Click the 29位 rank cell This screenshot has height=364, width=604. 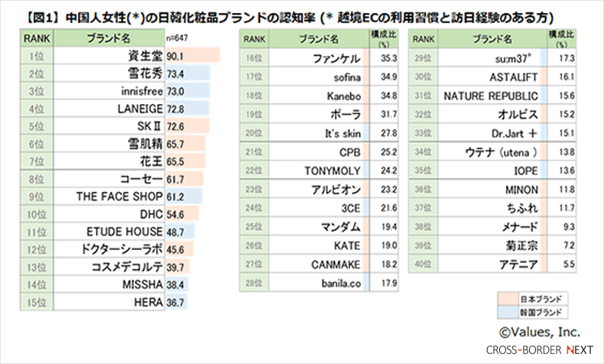coord(424,58)
